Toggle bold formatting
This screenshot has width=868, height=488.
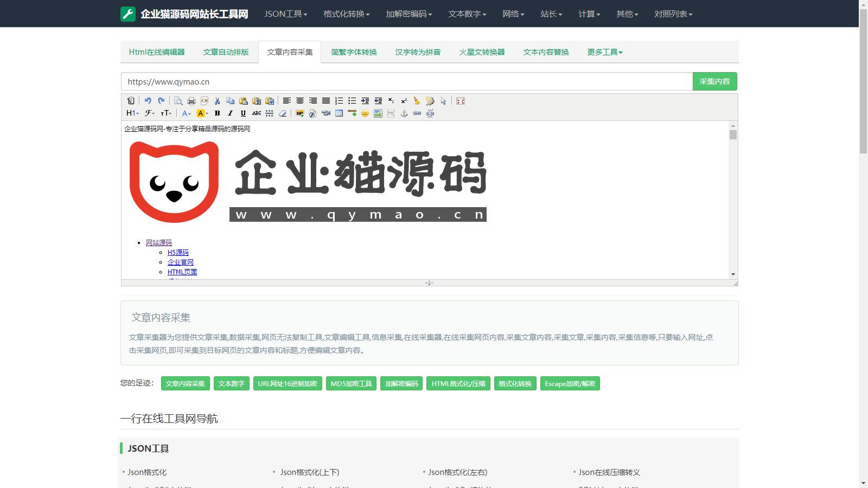[217, 113]
